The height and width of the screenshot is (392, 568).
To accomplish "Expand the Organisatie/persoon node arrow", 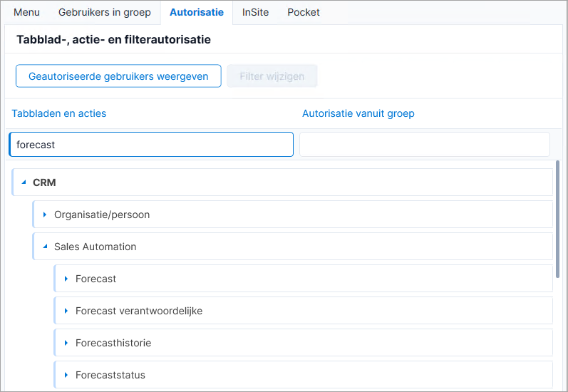I will [45, 215].
